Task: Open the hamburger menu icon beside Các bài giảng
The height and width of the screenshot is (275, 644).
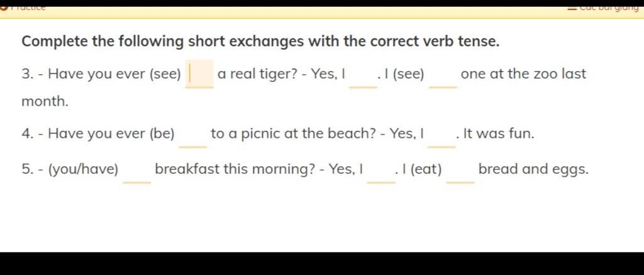Action: click(572, 8)
